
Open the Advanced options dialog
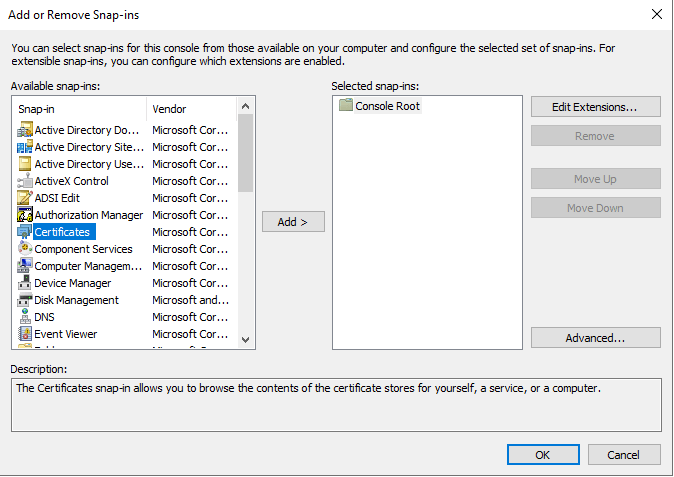click(x=595, y=338)
